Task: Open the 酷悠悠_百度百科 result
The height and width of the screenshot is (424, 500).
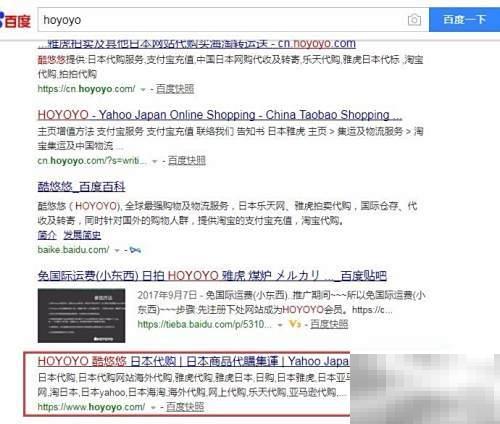Action: (x=81, y=187)
